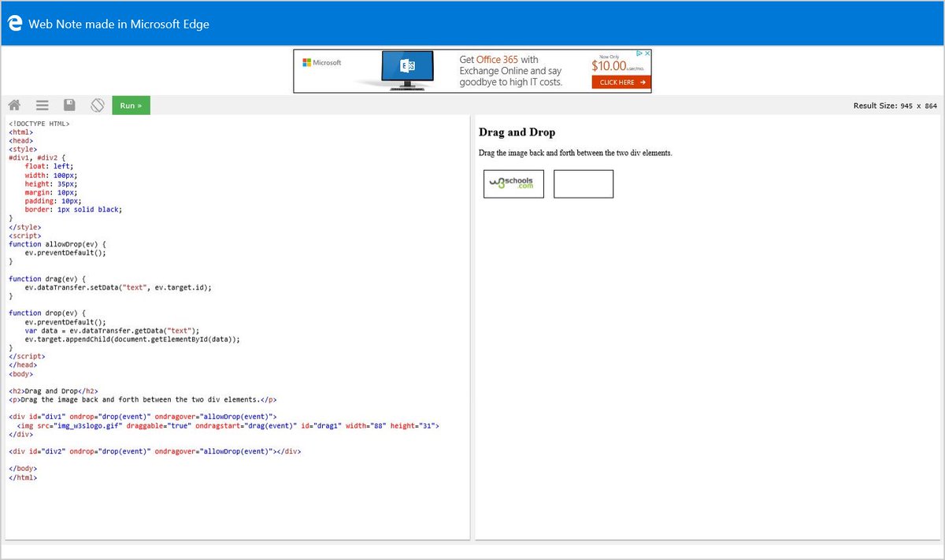Click the 'float: left;' code line
Viewport: 945px width, 560px height.
[x=49, y=166]
